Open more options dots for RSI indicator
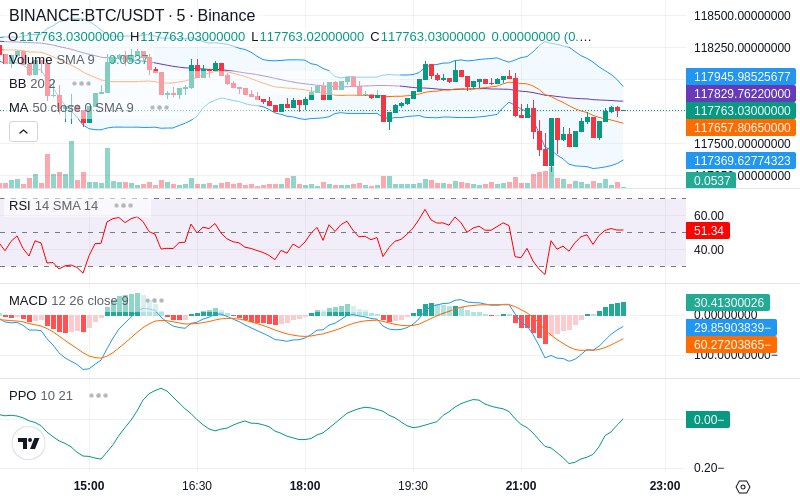This screenshot has width=800, height=500. coord(123,206)
